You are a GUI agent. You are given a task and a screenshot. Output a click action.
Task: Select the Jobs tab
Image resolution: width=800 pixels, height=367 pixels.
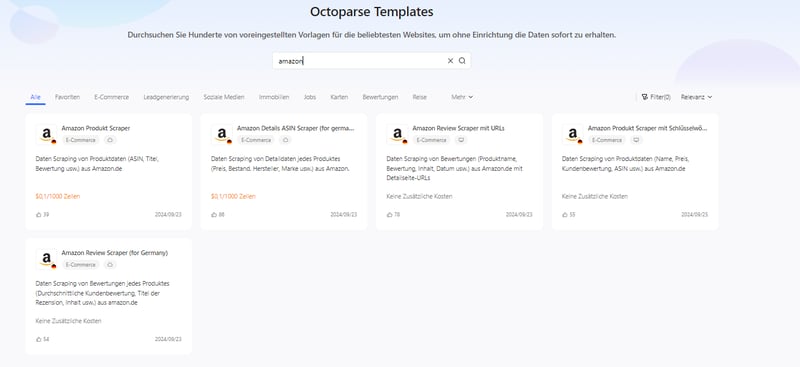pyautogui.click(x=310, y=97)
